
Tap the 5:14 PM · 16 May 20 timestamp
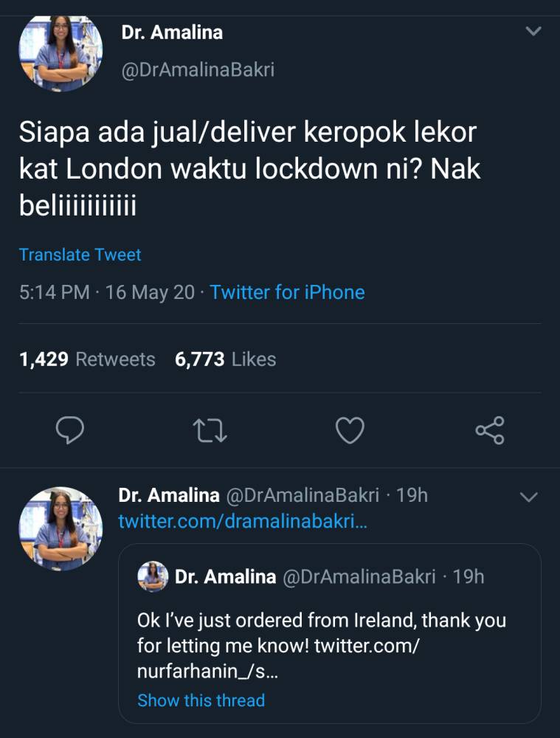point(107,292)
